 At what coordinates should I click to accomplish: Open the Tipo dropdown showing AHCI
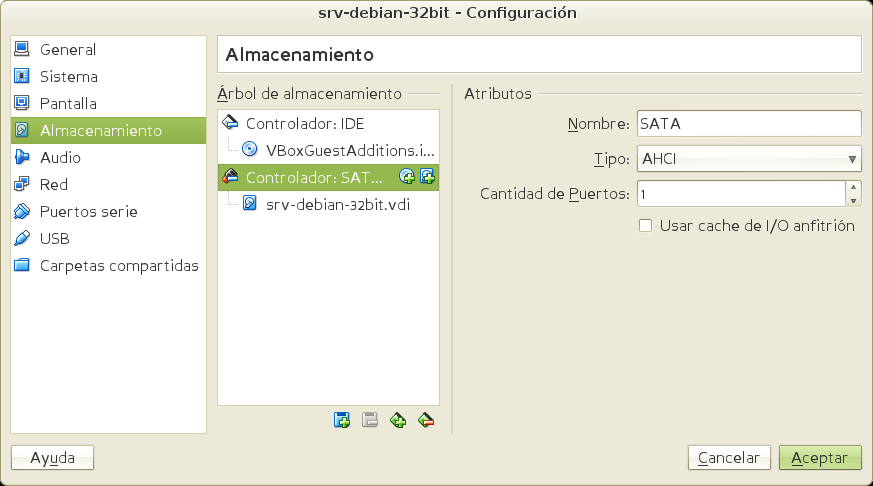[748, 158]
